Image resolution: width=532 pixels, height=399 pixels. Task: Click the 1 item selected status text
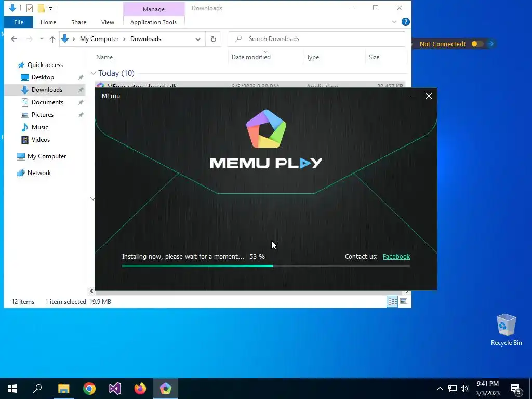pos(65,302)
